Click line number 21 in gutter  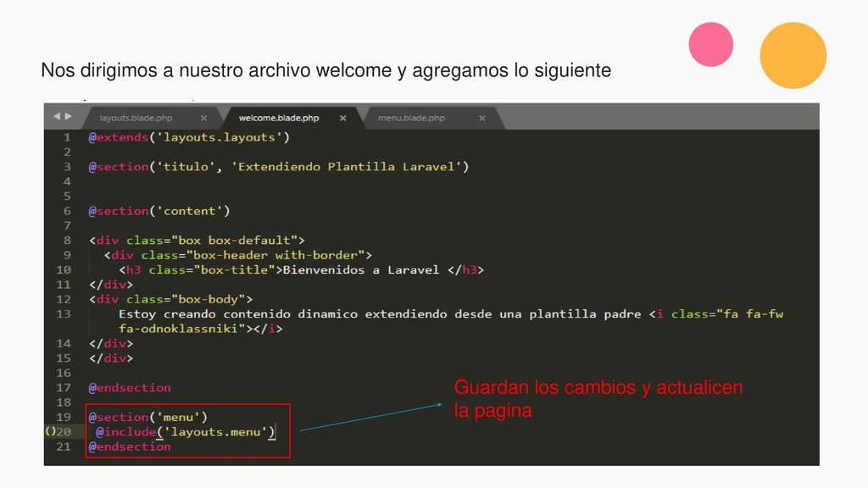point(64,447)
